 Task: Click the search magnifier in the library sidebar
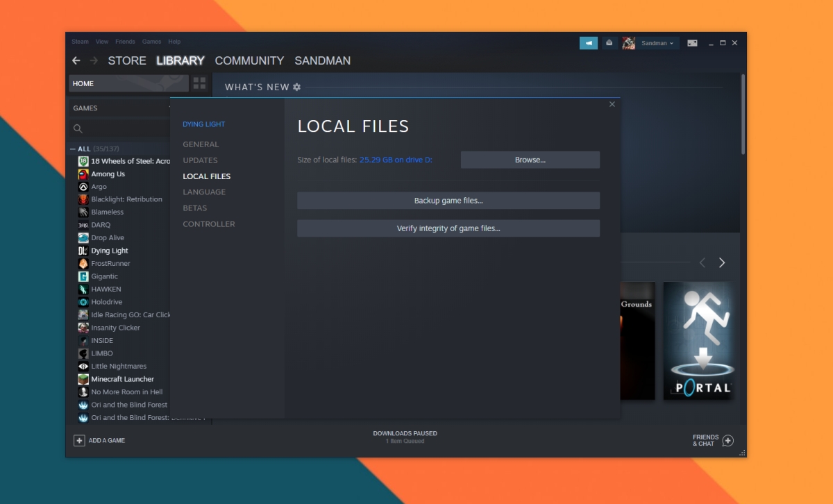(x=77, y=128)
